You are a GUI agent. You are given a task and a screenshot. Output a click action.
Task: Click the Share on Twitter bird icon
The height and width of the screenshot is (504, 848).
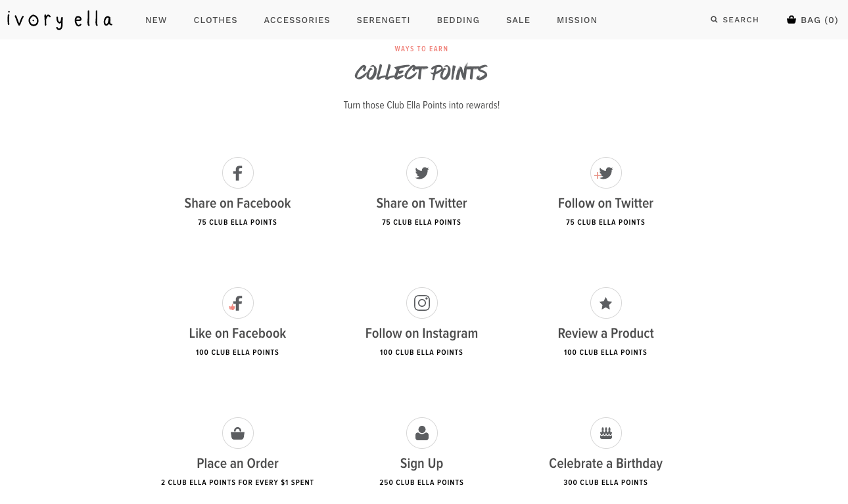[x=421, y=173]
